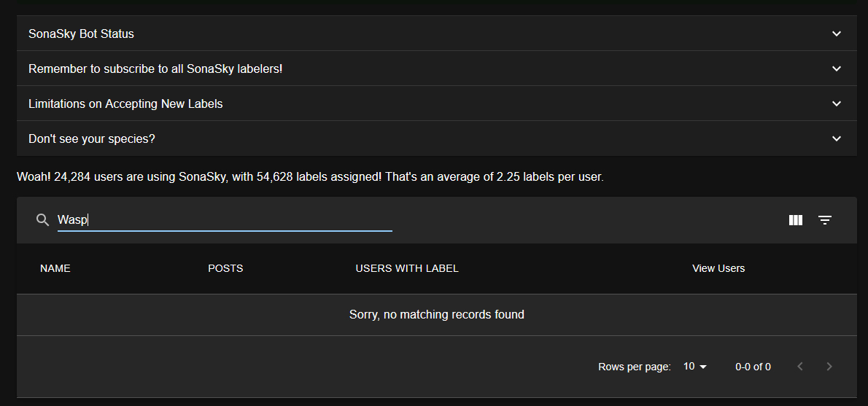
Task: Click the "Don't see your species?" title
Action: tap(92, 138)
